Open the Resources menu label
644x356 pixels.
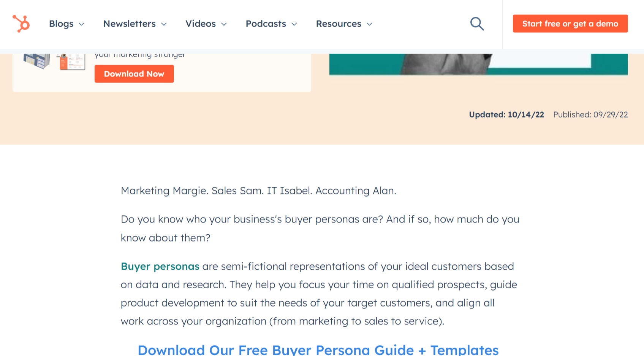pos(339,24)
